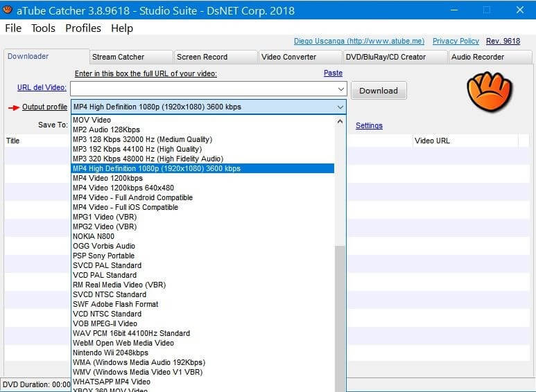Click the Video URL column header
This screenshot has height=392, width=536.
point(465,141)
